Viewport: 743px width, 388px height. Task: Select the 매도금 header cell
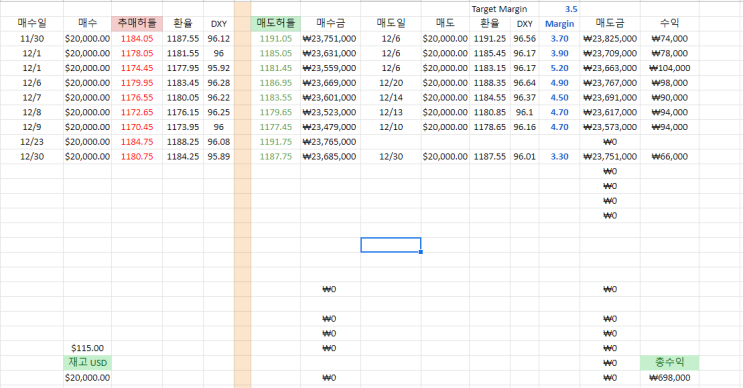(x=610, y=23)
